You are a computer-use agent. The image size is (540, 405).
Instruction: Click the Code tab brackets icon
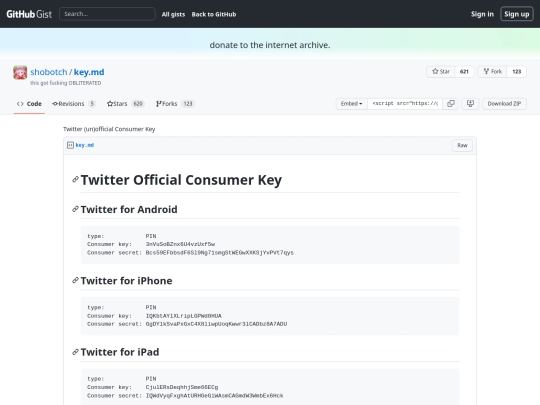coord(20,104)
